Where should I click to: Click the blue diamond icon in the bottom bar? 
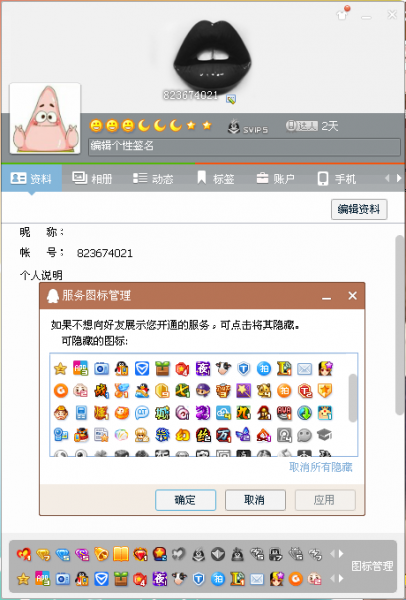point(62,554)
